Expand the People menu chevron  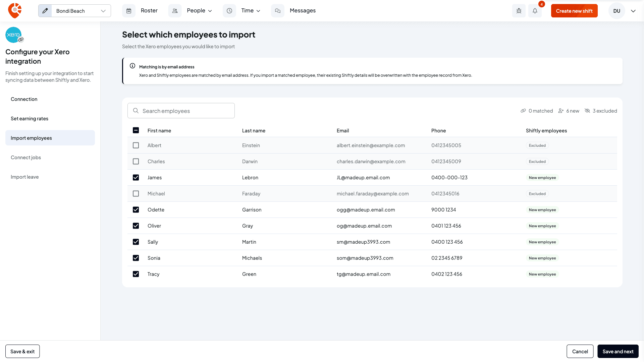(210, 11)
